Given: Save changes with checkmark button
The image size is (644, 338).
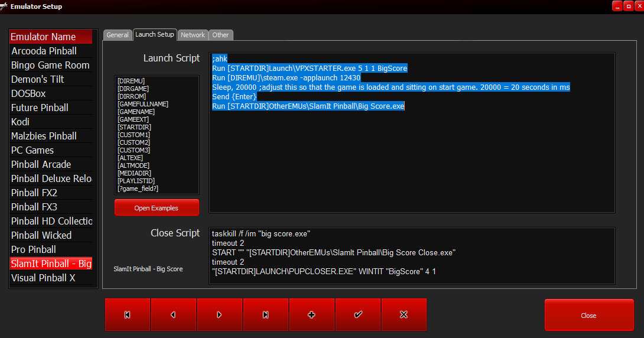Looking at the screenshot, I should [x=358, y=315].
